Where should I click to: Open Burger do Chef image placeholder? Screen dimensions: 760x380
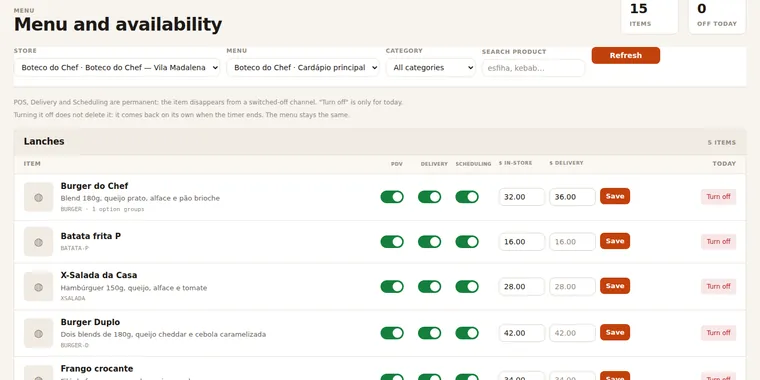pyautogui.click(x=39, y=197)
